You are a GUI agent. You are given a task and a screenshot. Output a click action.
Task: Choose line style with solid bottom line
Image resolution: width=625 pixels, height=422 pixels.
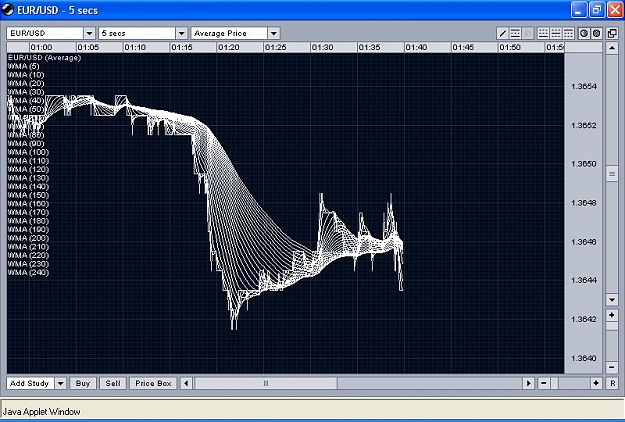543,33
